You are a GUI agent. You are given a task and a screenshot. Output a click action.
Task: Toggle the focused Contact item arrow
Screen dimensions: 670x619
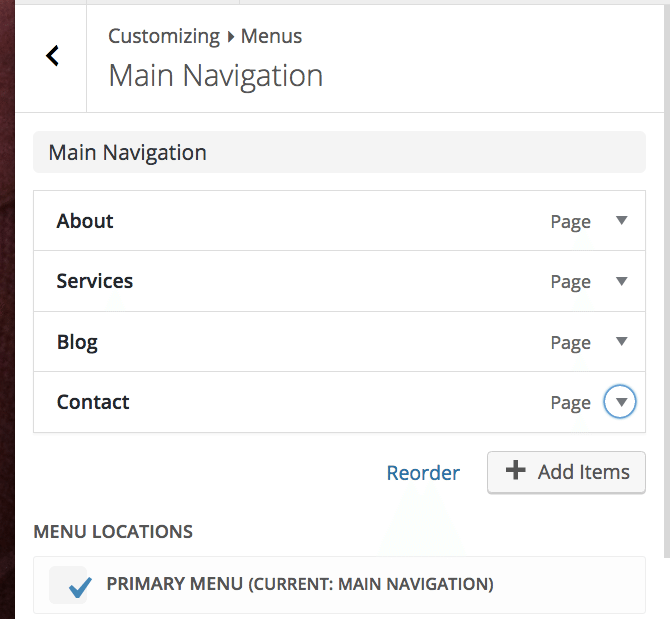point(621,402)
